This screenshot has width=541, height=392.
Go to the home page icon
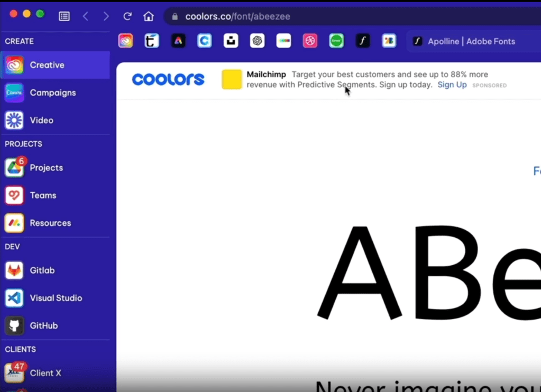pos(149,16)
